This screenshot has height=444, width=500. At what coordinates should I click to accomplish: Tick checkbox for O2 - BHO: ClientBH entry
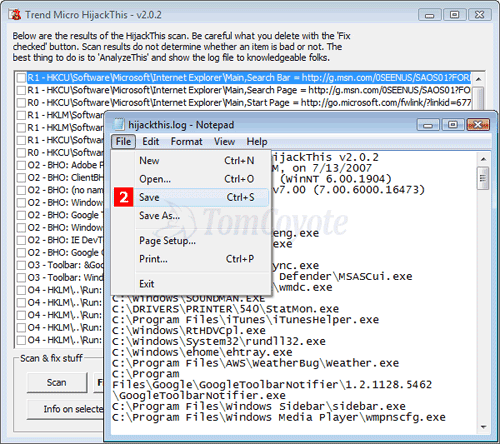point(21,178)
